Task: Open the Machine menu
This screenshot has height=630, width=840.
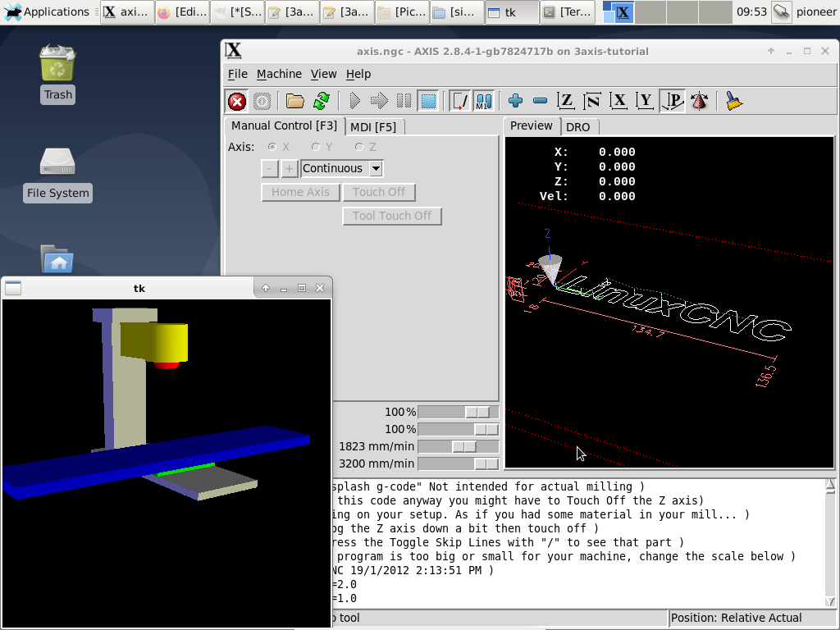Action: 279,74
